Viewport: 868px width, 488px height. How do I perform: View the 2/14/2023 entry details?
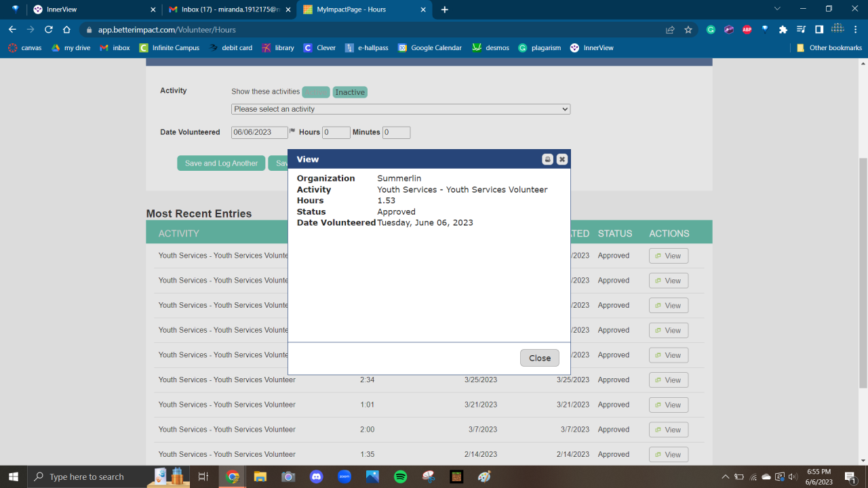669,455
